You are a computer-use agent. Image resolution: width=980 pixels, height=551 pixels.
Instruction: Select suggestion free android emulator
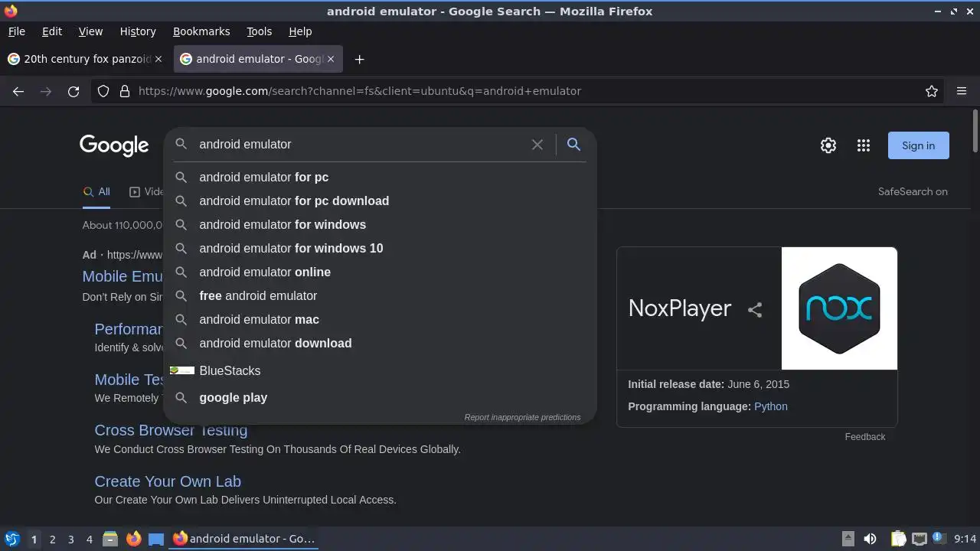[380, 295]
